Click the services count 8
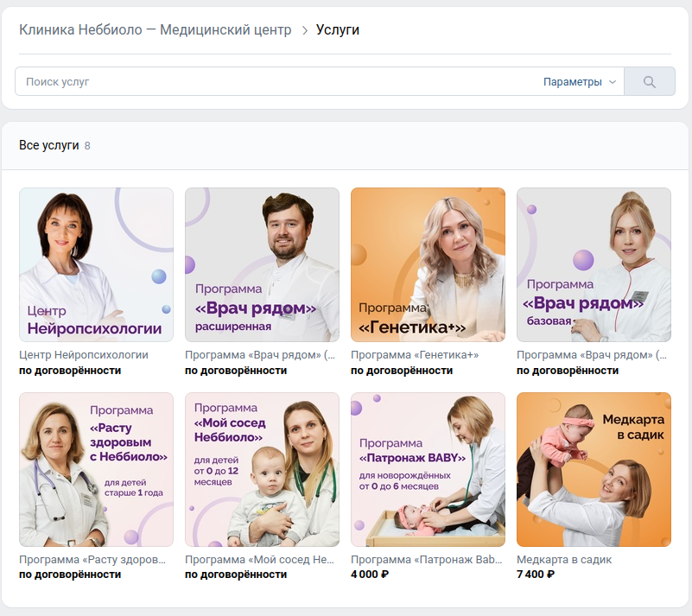 coord(87,146)
